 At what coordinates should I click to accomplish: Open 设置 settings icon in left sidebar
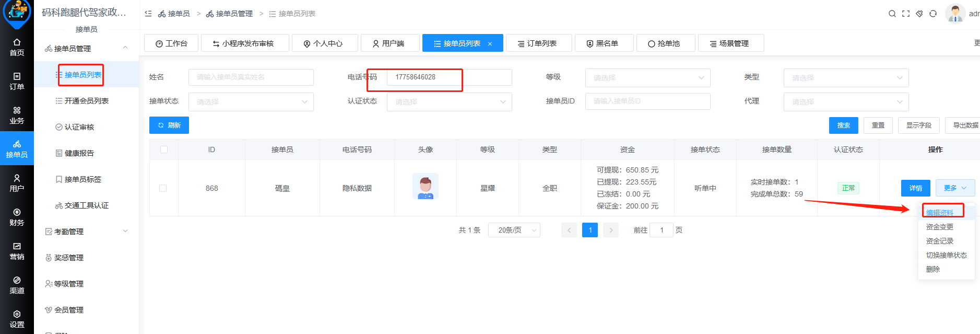[x=17, y=319]
